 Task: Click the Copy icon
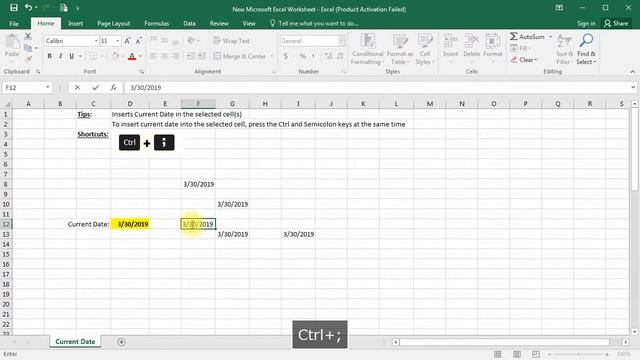point(28,48)
